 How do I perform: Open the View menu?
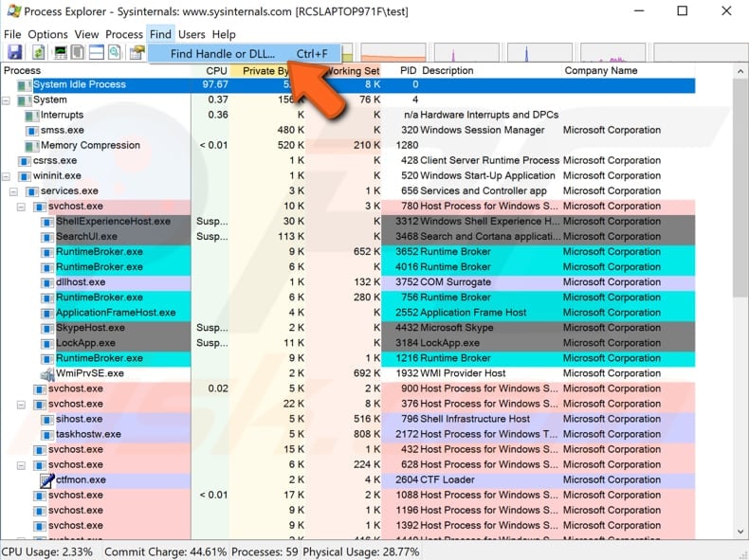pyautogui.click(x=86, y=34)
